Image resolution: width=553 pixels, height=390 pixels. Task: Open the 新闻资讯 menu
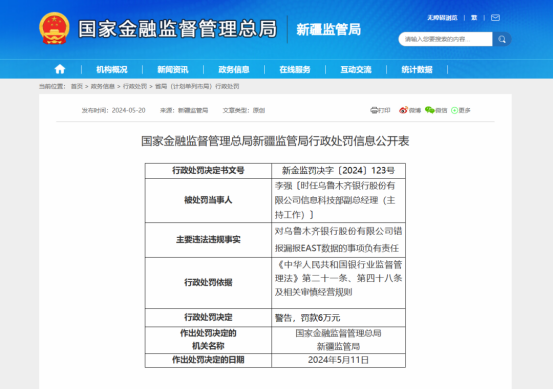click(173, 69)
